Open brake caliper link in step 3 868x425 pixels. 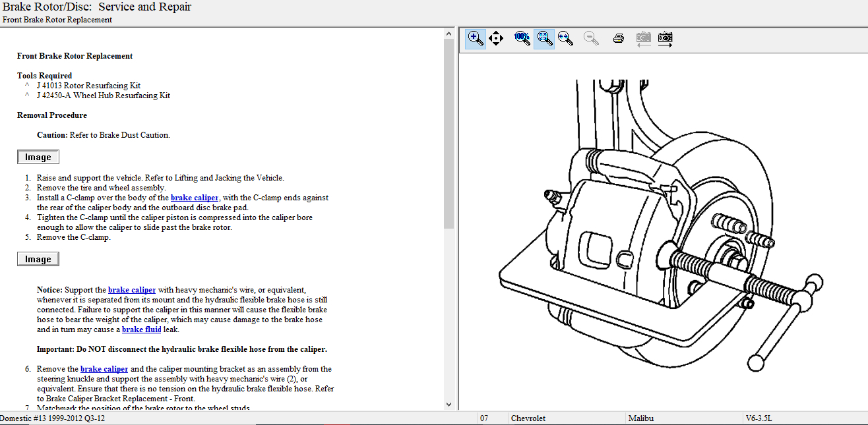point(195,198)
